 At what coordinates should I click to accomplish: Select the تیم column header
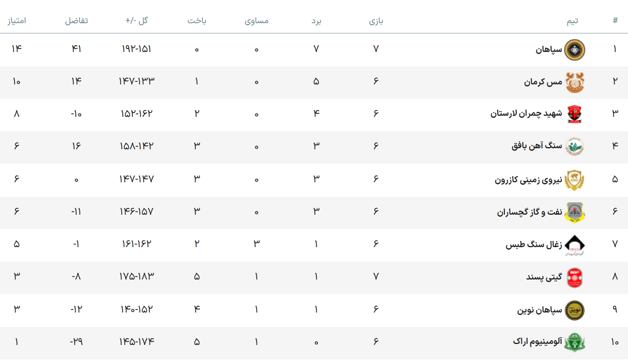(572, 21)
